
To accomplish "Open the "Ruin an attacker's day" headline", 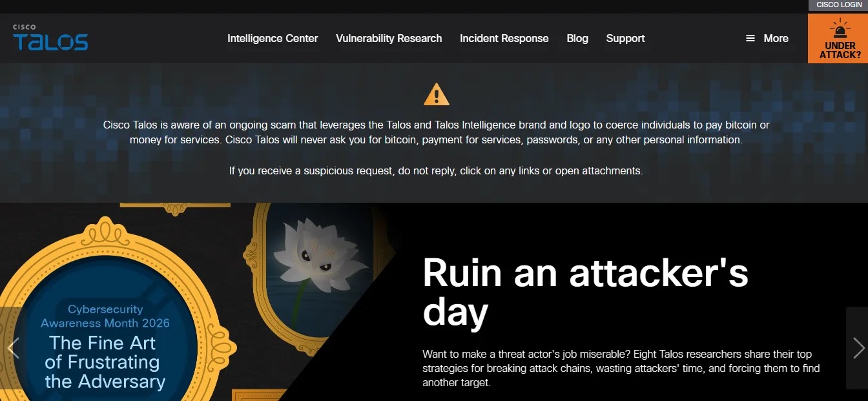I will pyautogui.click(x=585, y=293).
